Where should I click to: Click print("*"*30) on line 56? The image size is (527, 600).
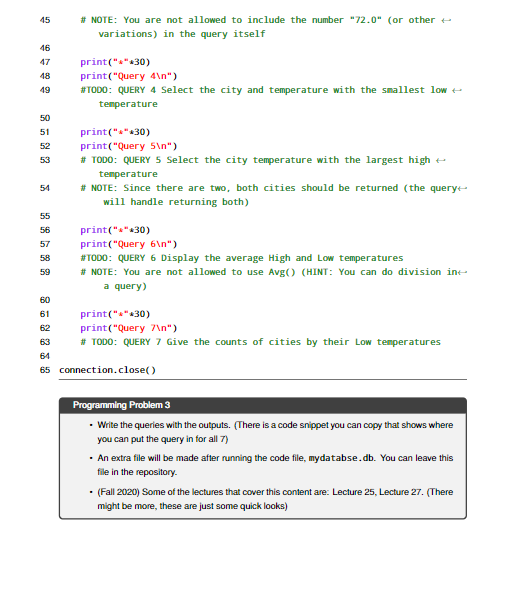115,230
